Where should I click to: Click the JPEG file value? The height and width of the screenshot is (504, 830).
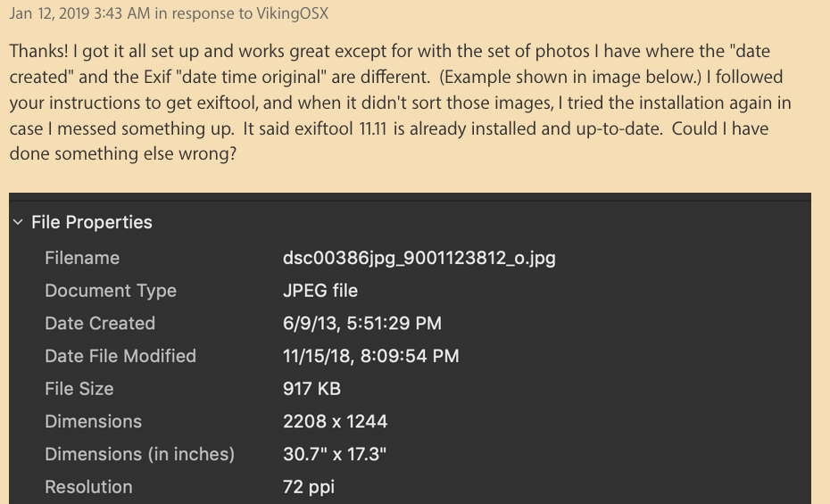320,291
